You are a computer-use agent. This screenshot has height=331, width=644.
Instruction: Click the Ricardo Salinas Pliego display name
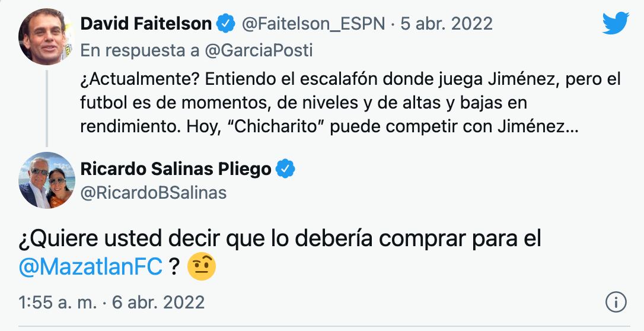click(x=176, y=169)
